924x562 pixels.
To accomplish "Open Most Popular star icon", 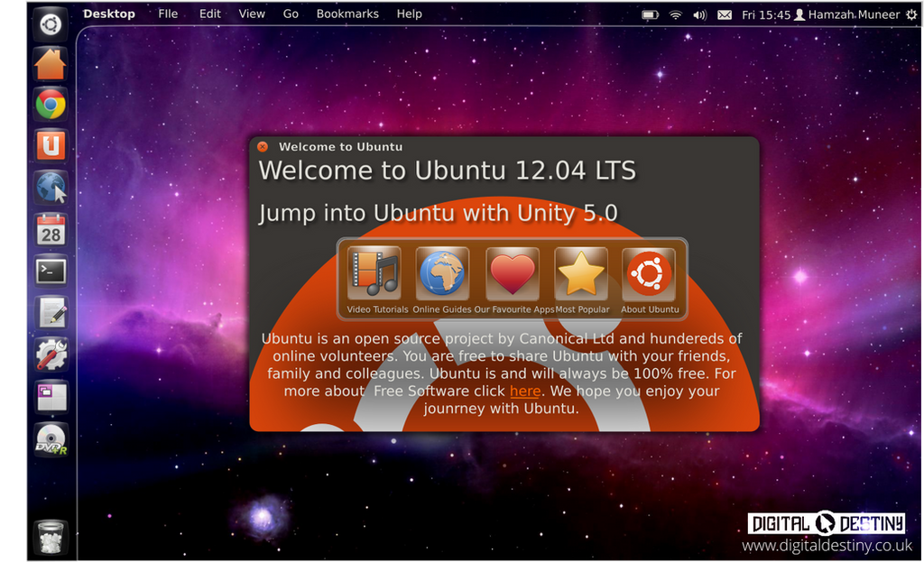I will pos(581,274).
